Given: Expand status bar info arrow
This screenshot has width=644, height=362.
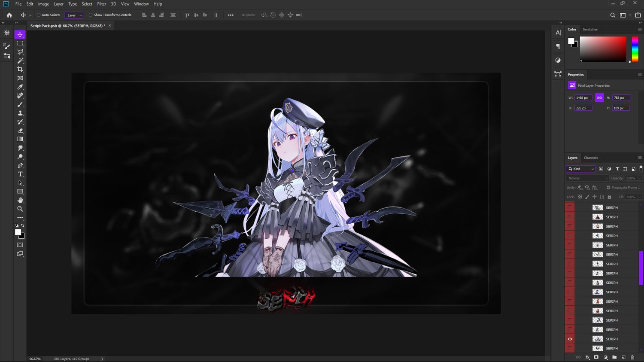Looking at the screenshot, I should (102, 359).
